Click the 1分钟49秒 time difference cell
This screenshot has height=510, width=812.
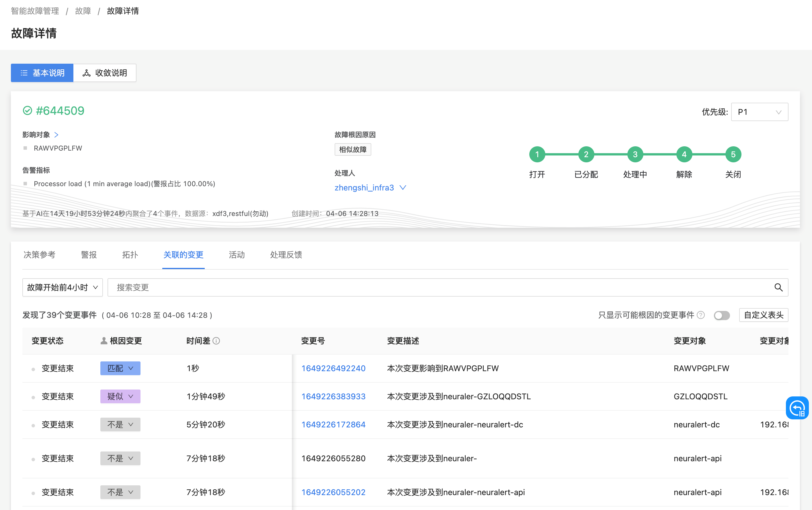click(x=206, y=396)
